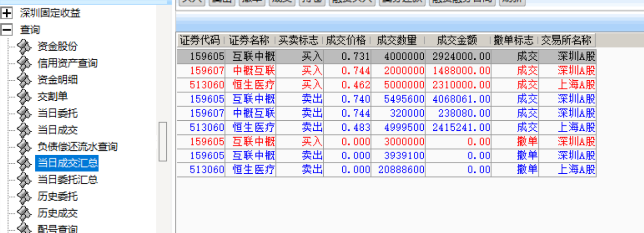Open the 历史委托 item
Screen dimensions: 644x233
(57, 196)
